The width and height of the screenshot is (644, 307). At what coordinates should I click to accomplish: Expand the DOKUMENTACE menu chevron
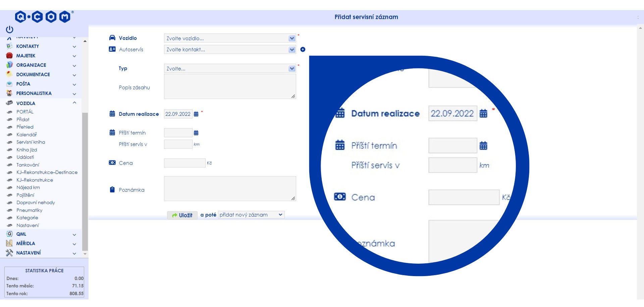pyautogui.click(x=74, y=75)
